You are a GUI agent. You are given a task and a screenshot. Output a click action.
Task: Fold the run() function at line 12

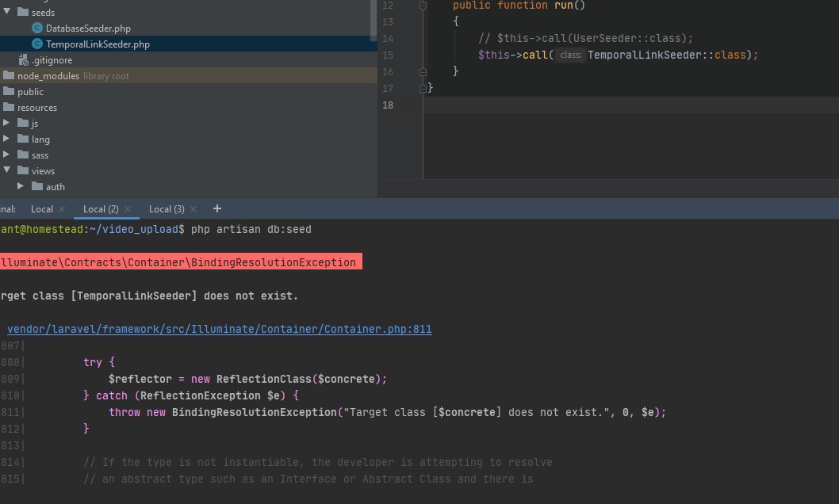tap(423, 6)
